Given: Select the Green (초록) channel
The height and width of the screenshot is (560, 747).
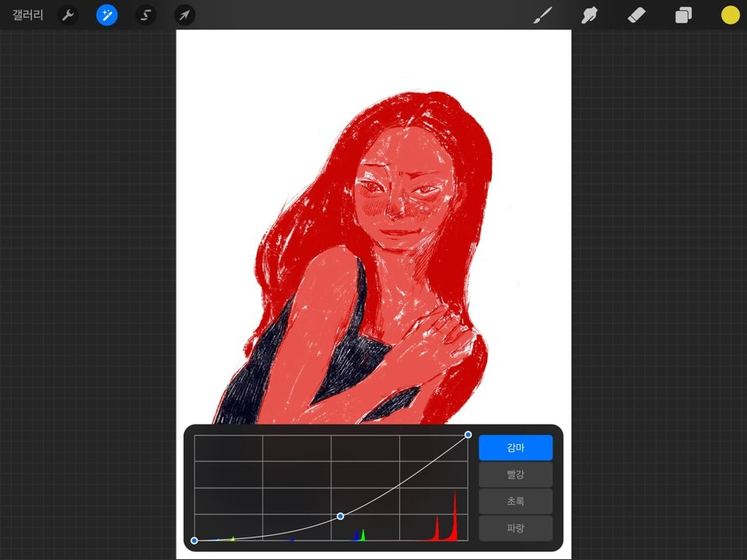Looking at the screenshot, I should pyautogui.click(x=515, y=501).
